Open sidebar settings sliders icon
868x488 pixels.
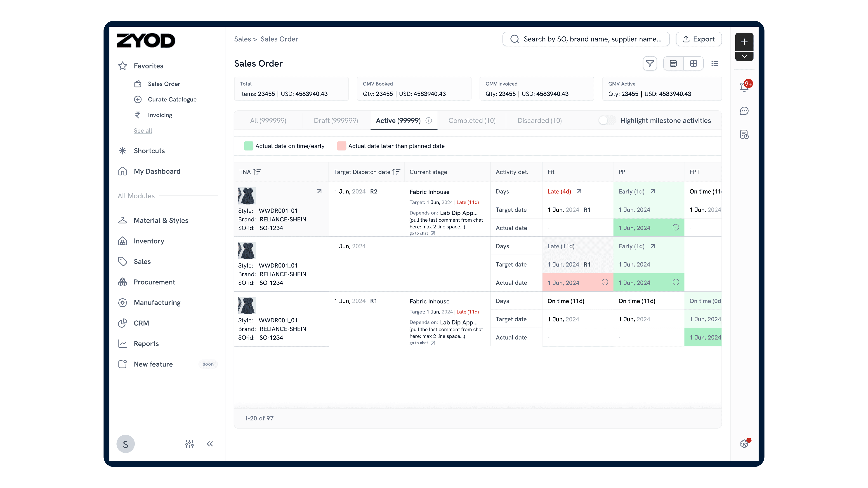coord(189,444)
